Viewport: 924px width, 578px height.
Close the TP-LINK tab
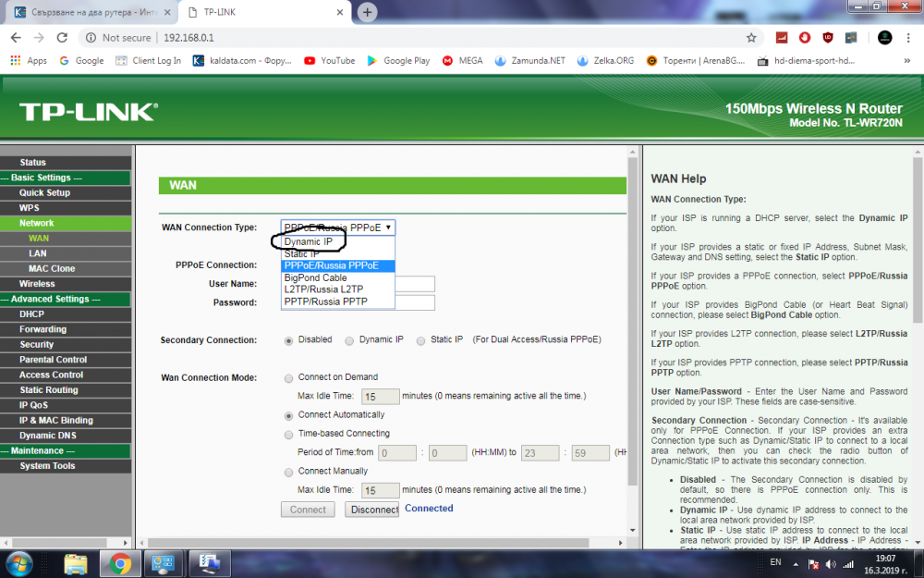click(x=340, y=12)
